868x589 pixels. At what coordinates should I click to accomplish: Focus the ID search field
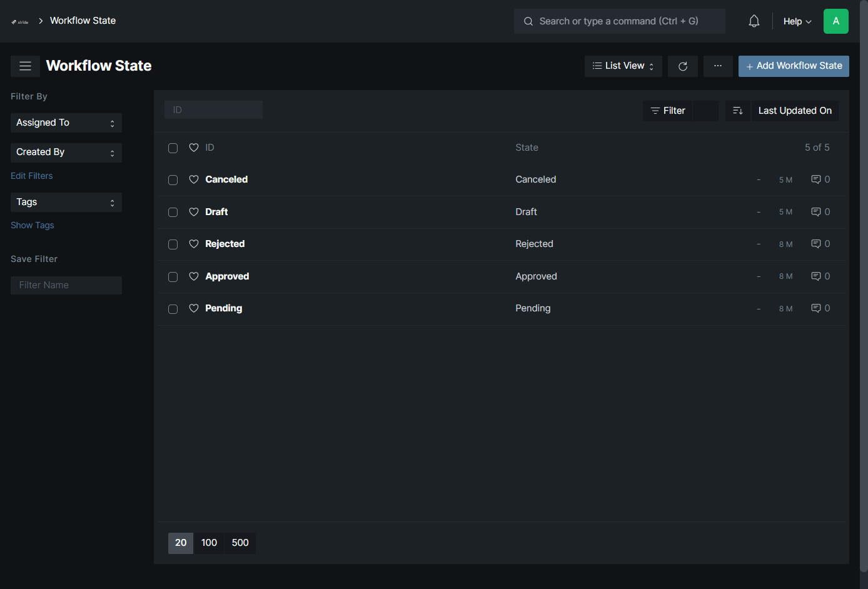[x=213, y=110]
